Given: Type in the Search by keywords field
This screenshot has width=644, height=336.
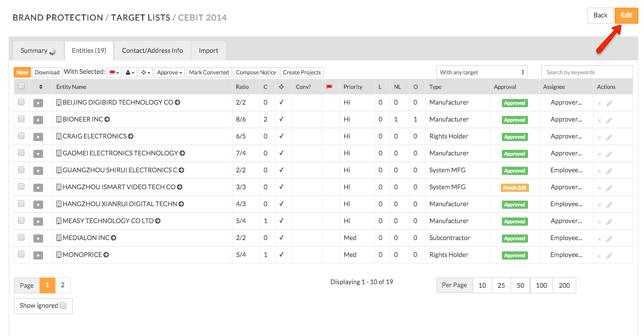Looking at the screenshot, I should 587,72.
